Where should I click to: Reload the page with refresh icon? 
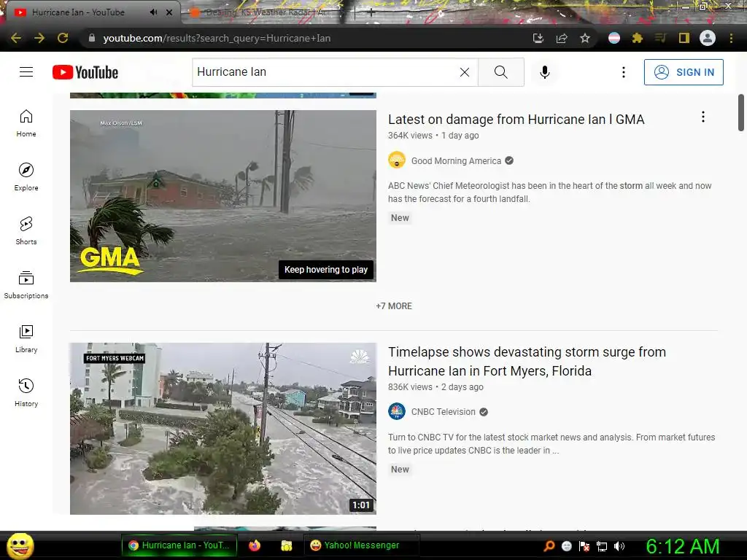click(63, 38)
